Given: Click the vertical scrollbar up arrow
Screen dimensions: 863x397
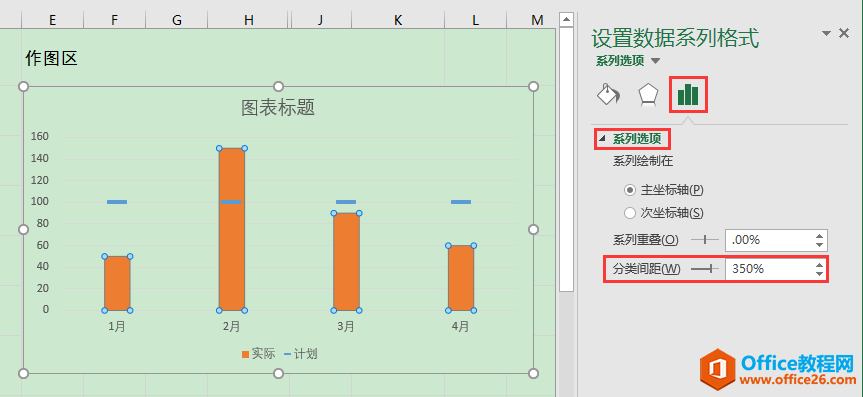Looking at the screenshot, I should coord(566,20).
